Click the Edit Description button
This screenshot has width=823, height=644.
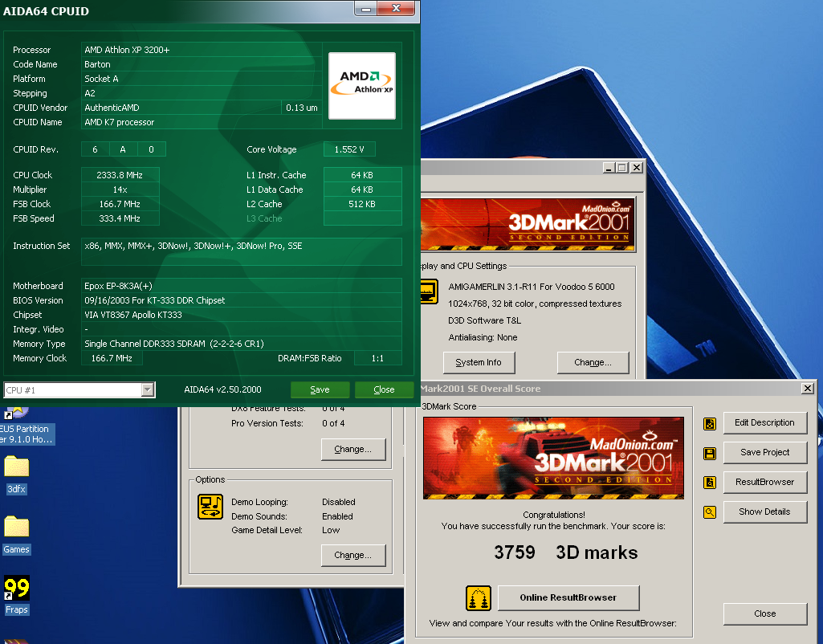[764, 423]
